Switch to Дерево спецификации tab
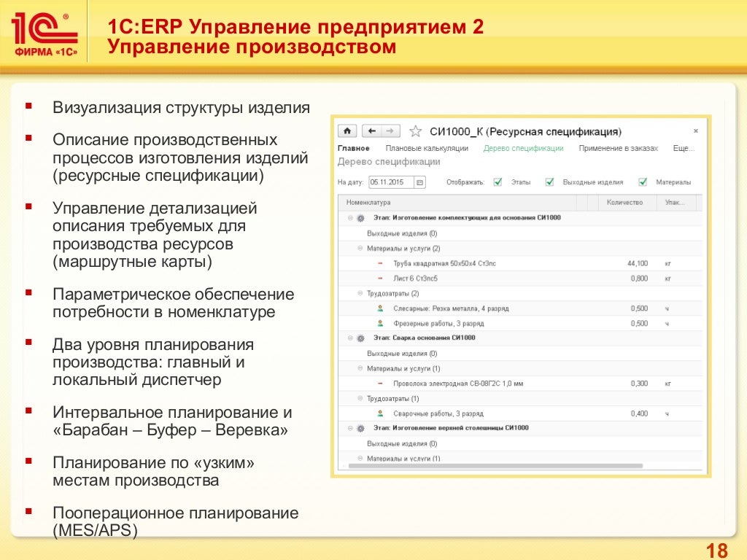This screenshot has height=560, width=747. pyautogui.click(x=523, y=149)
